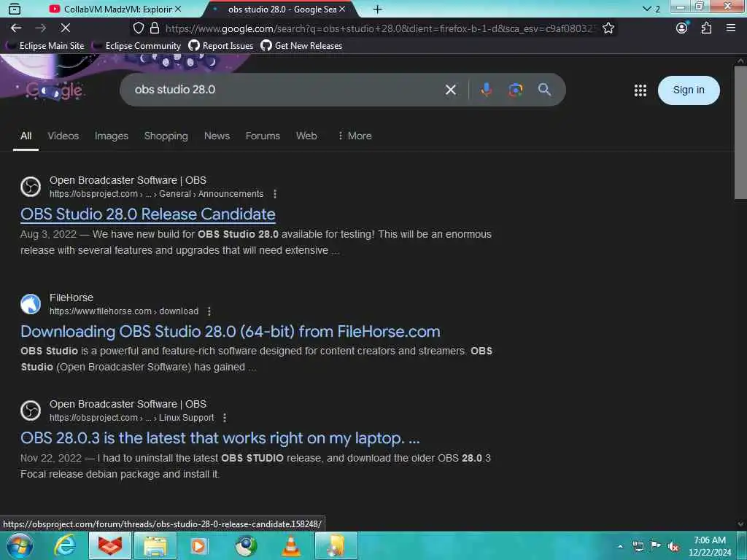Open Firefox View button in tab bar
Screen dimensions: 747x560
coord(15,9)
